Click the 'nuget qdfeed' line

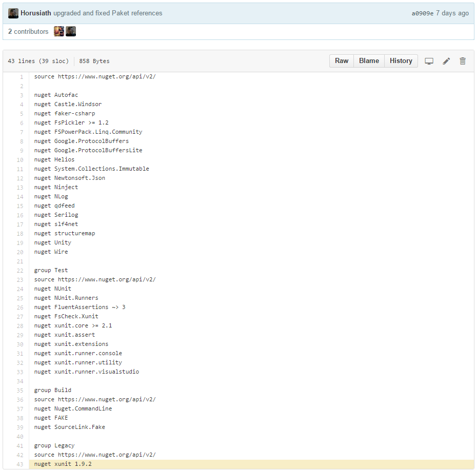[54, 206]
